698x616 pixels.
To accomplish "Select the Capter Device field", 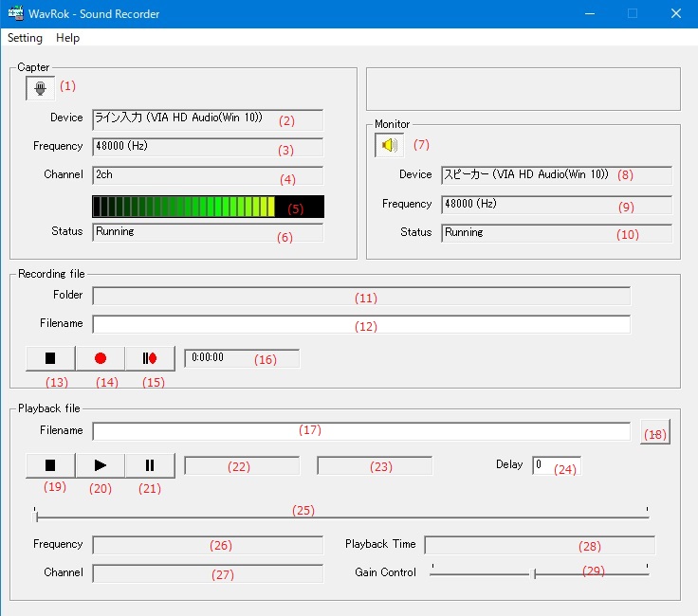I will click(x=208, y=119).
